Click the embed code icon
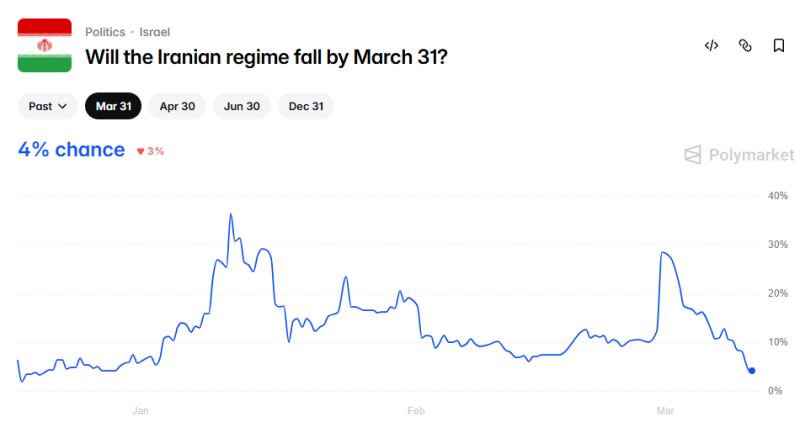Viewport: 800px width, 422px height. (x=712, y=45)
